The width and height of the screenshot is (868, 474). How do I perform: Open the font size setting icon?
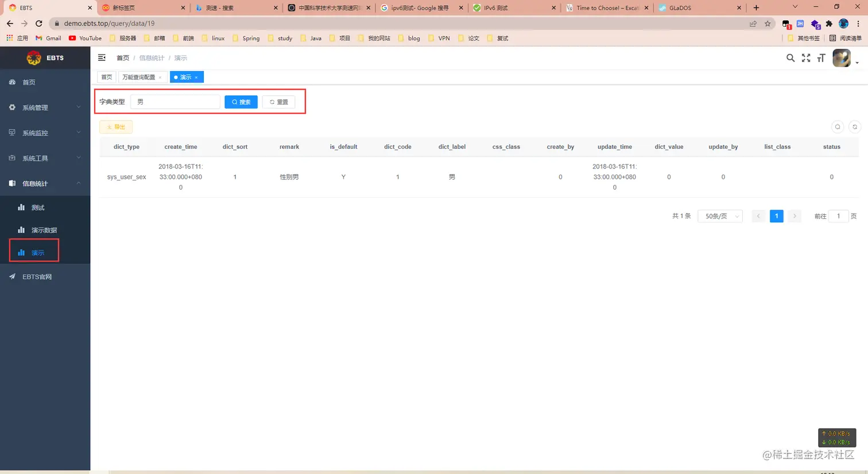click(x=821, y=58)
